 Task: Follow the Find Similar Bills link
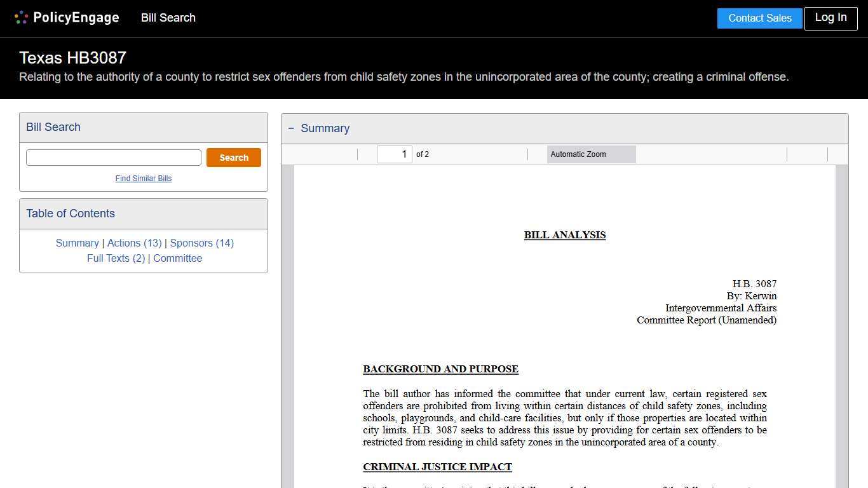[x=144, y=179]
